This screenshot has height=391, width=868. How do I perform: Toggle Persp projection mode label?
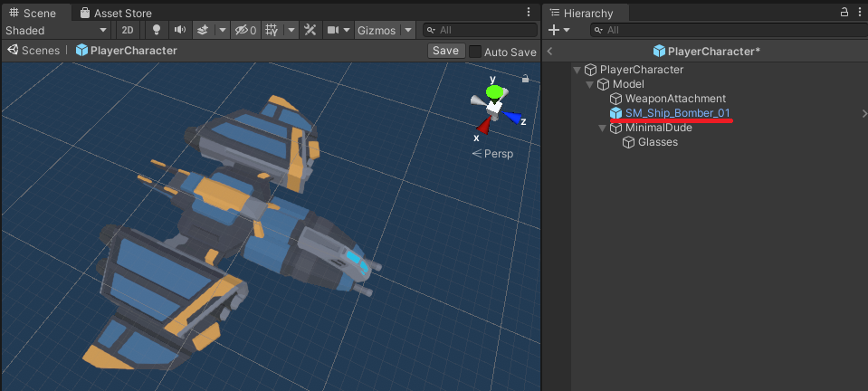[x=492, y=153]
